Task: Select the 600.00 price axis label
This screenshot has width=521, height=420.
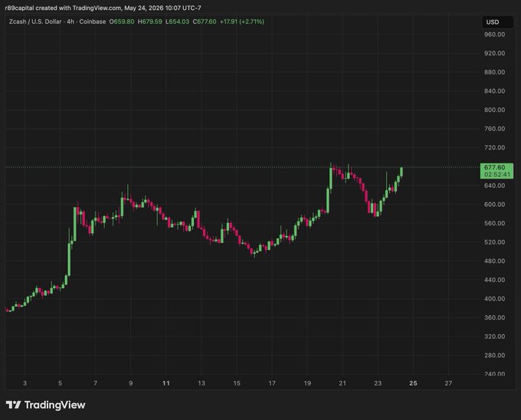Action: click(x=494, y=205)
